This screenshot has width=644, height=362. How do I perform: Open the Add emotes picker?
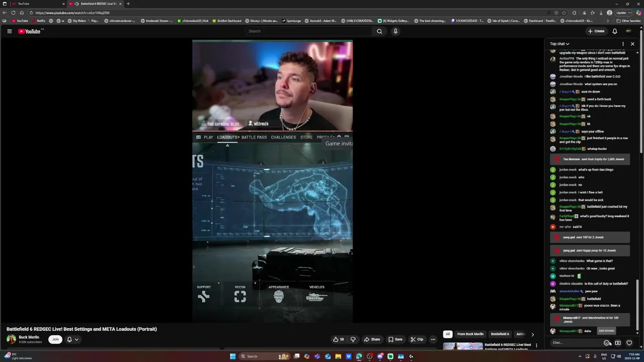point(607,343)
